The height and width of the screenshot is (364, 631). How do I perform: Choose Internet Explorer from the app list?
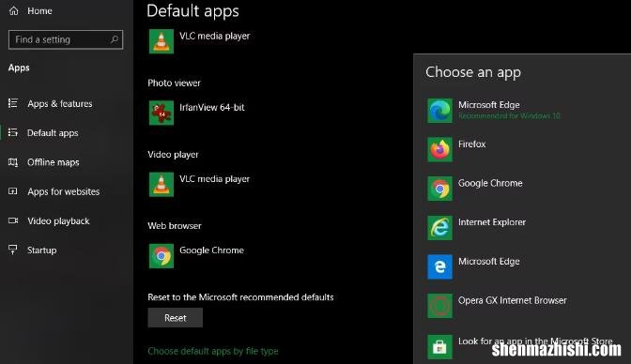click(492, 222)
